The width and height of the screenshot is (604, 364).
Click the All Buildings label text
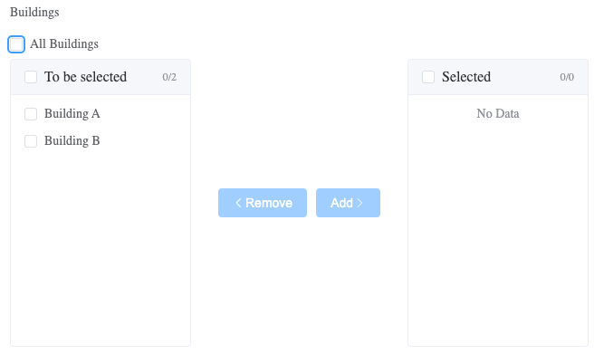(x=64, y=43)
